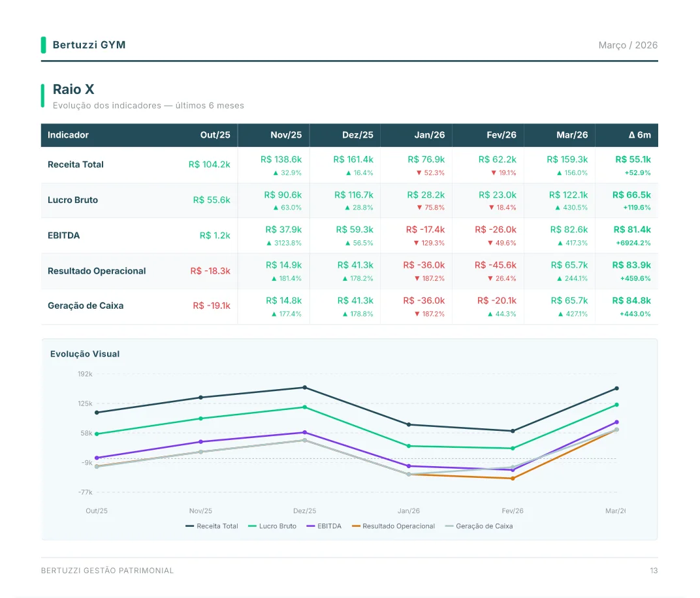The width and height of the screenshot is (700, 598).
Task: Click the Indicador column header
Action: coord(69,134)
